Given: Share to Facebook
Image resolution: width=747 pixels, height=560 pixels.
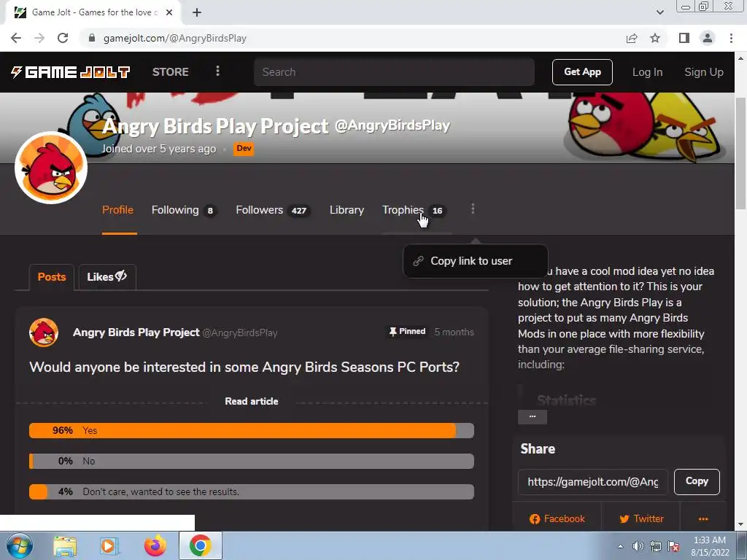Looking at the screenshot, I should tap(557, 518).
